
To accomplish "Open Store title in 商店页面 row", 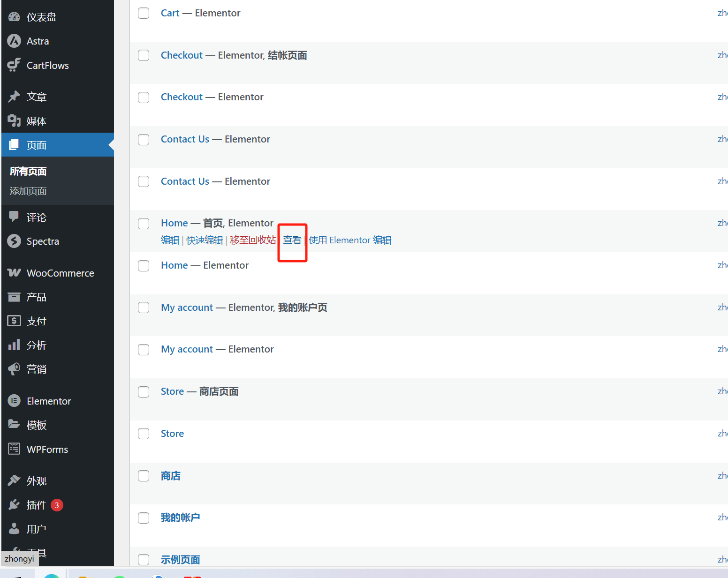I will tap(172, 391).
